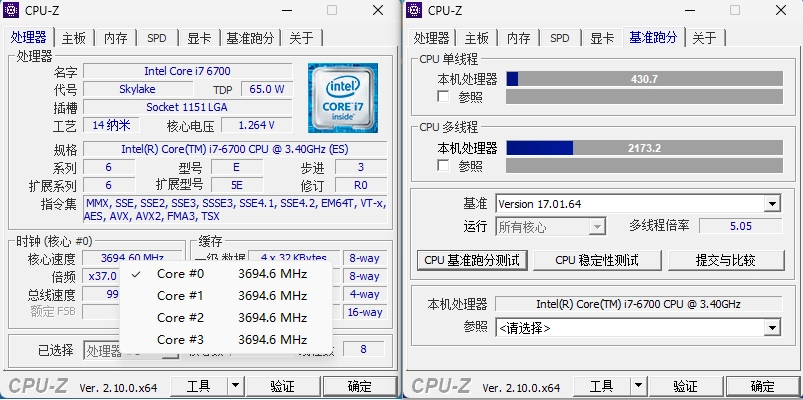Click TDP value 65.0 W
The image size is (803, 400).
(x=267, y=89)
